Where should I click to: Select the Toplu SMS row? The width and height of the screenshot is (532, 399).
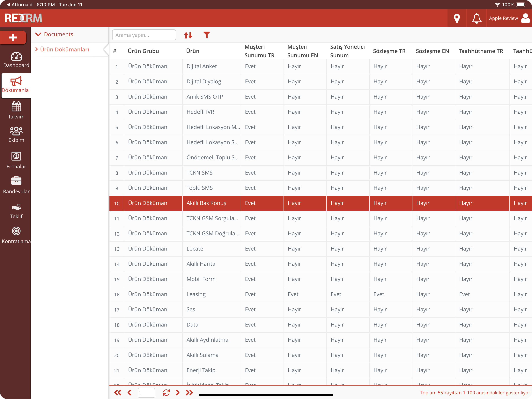pos(321,188)
